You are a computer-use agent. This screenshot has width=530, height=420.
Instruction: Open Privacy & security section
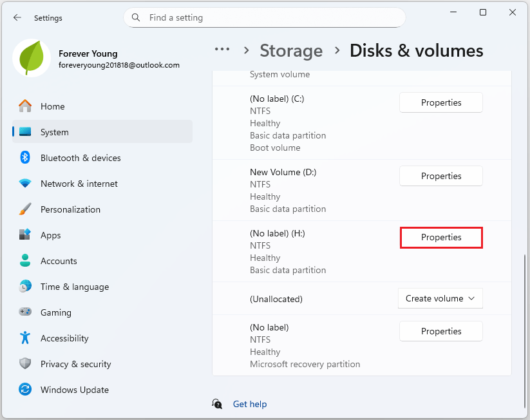click(x=75, y=364)
